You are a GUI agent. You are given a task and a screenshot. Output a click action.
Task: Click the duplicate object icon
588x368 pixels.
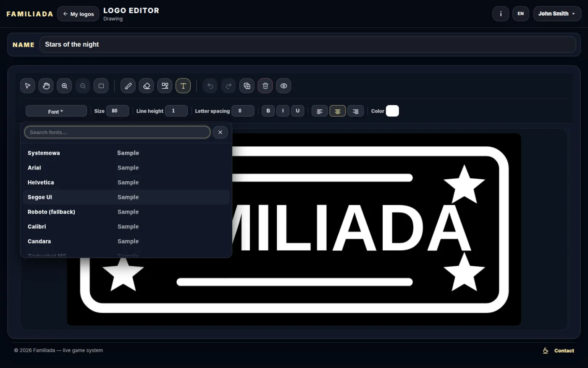tap(247, 86)
